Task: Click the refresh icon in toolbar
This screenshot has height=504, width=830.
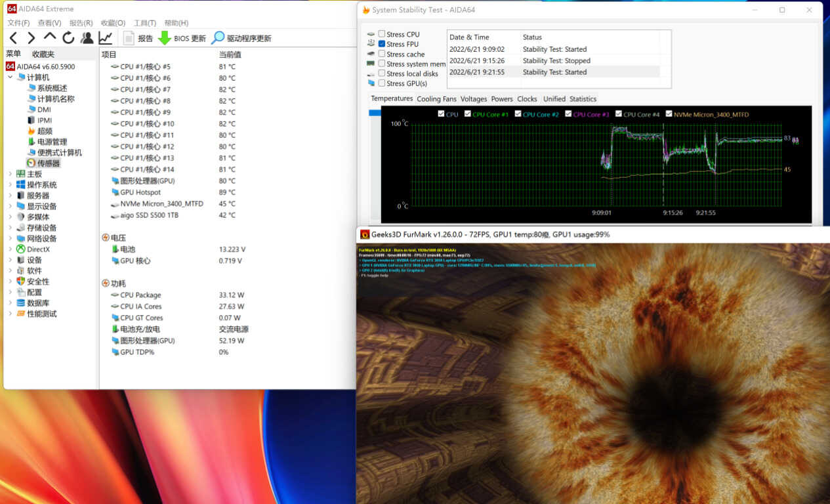Action: click(x=68, y=38)
